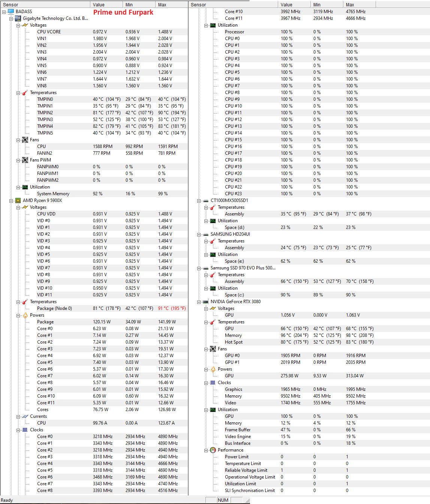The image size is (430, 504).
Task: Click the Sensor column header in right pane
Action: [x=233, y=4]
